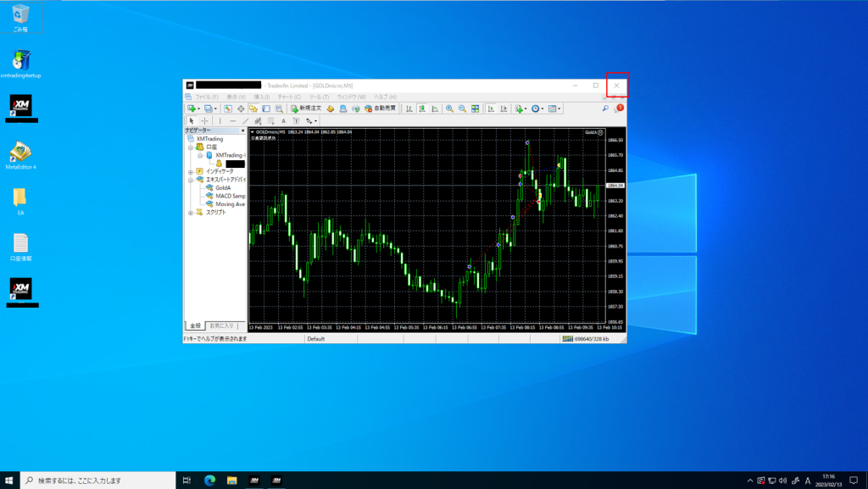
Task: Toggle the Terminal window toolbar icon
Action: [x=266, y=109]
